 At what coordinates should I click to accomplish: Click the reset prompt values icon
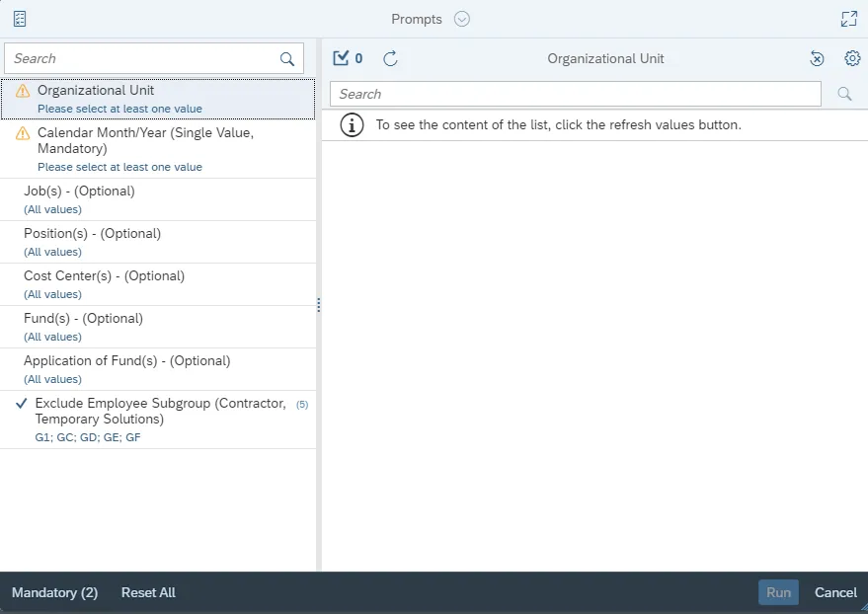pos(817,59)
